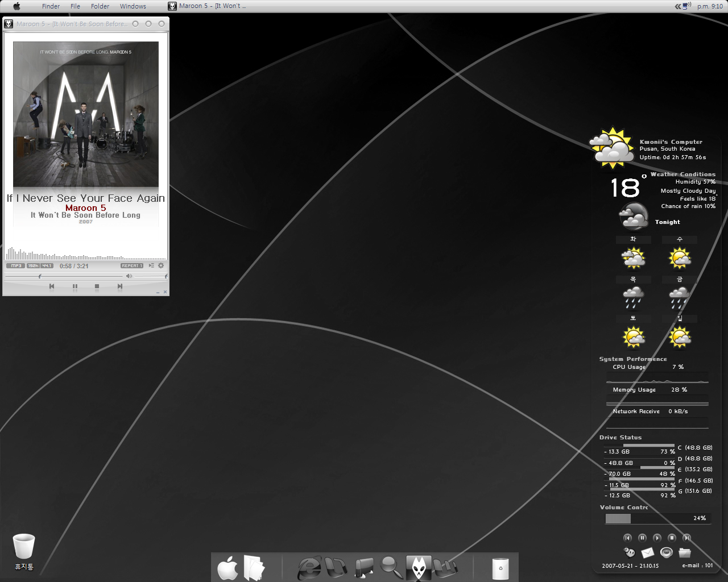Click stop button in sidebar widget

[x=672, y=538]
